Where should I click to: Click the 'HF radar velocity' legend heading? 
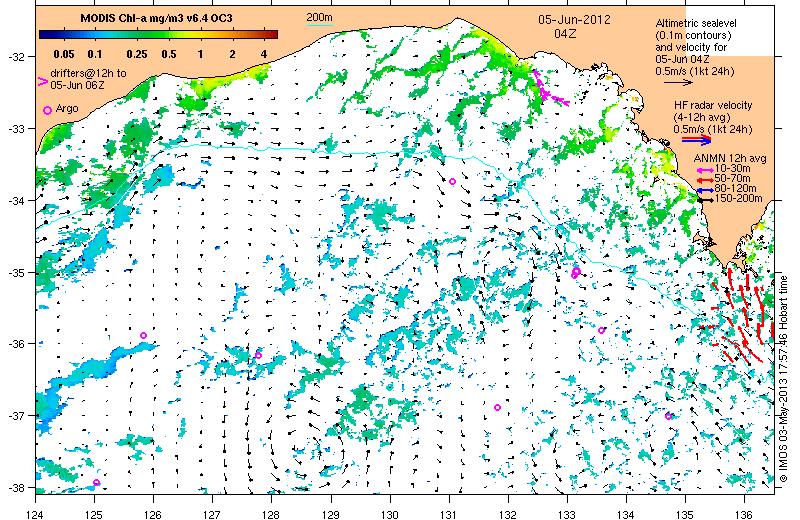click(x=713, y=105)
